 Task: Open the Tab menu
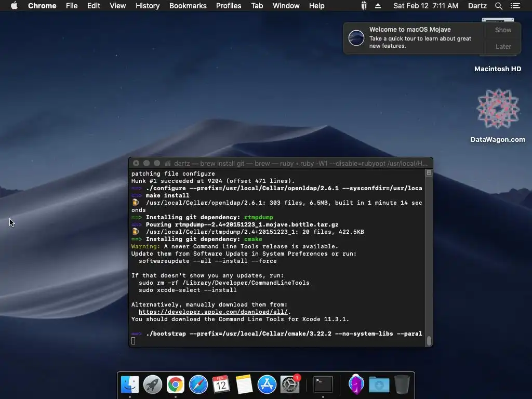[257, 6]
